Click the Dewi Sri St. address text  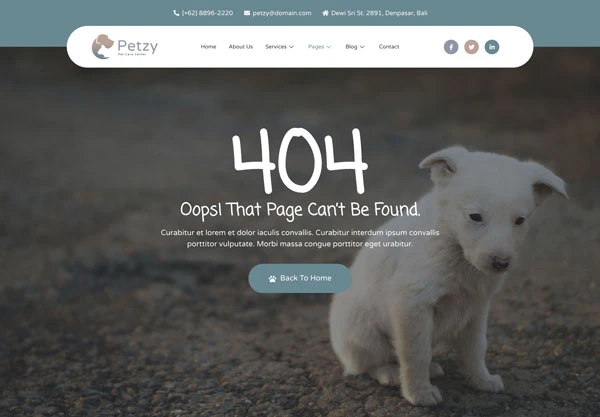pos(379,13)
